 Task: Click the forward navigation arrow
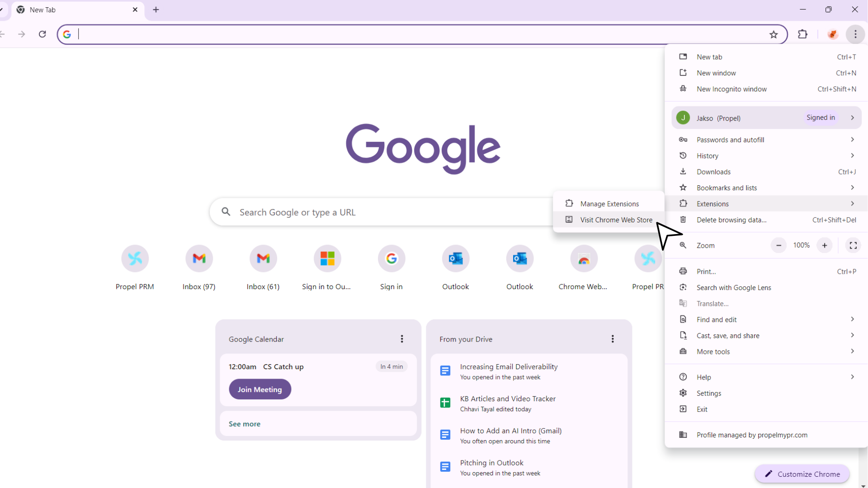[x=21, y=34]
